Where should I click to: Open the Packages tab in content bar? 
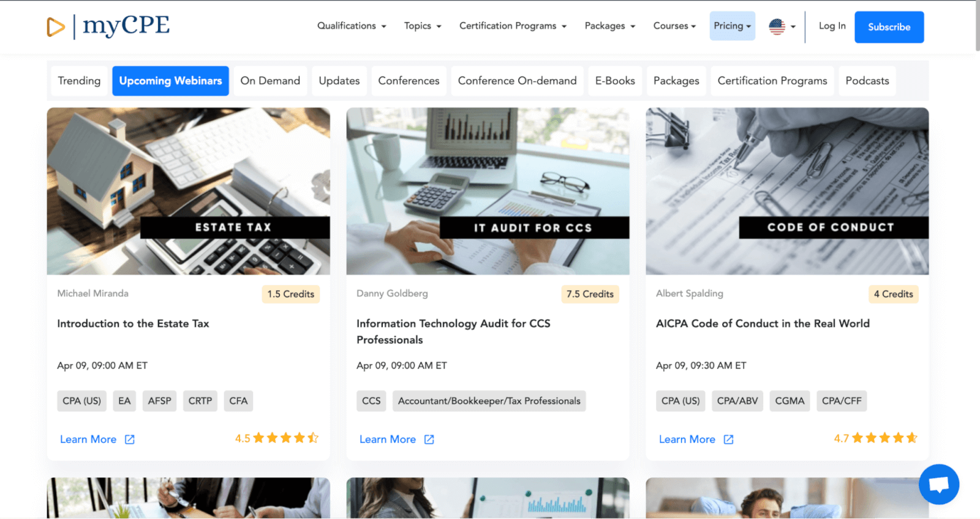pyautogui.click(x=676, y=81)
